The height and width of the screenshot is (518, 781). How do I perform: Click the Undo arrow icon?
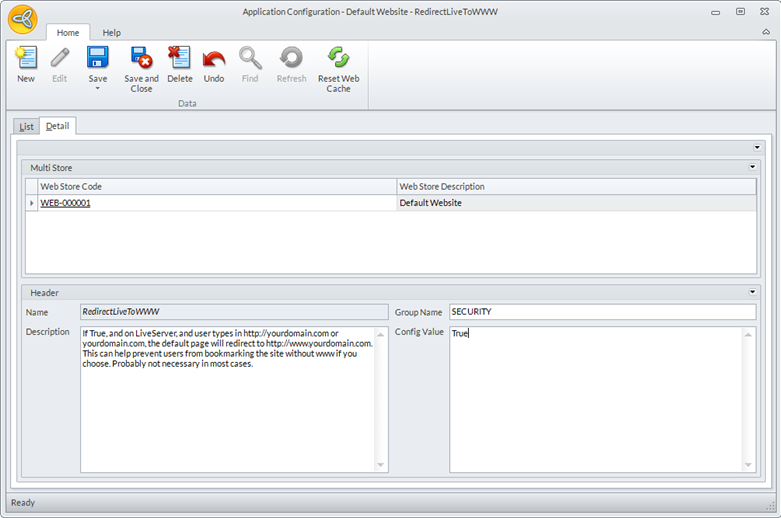(214, 58)
